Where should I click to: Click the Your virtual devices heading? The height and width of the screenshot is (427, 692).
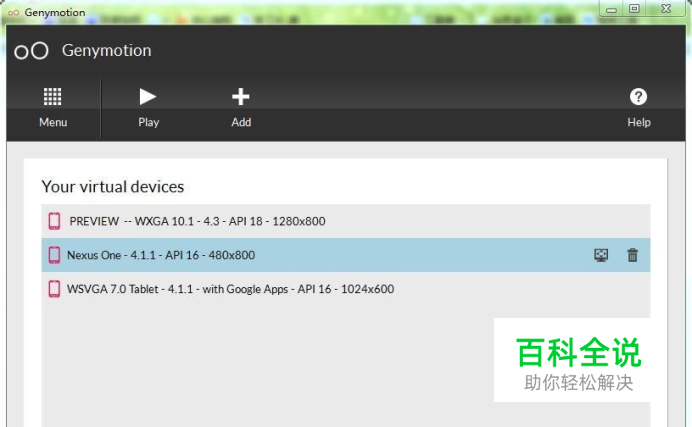113,187
